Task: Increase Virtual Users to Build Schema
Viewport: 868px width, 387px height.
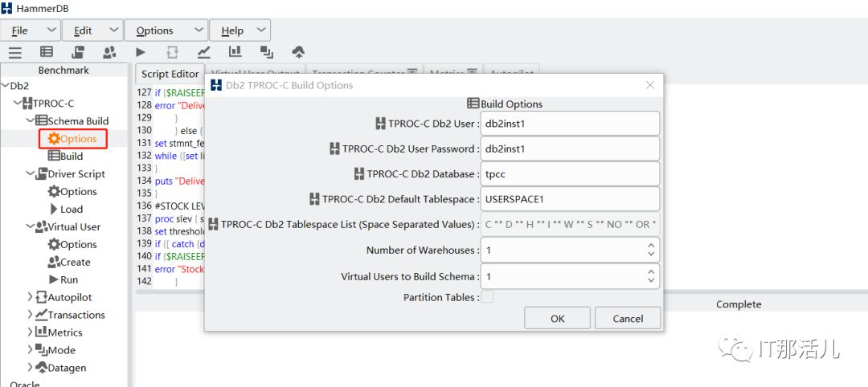Action: pos(650,271)
